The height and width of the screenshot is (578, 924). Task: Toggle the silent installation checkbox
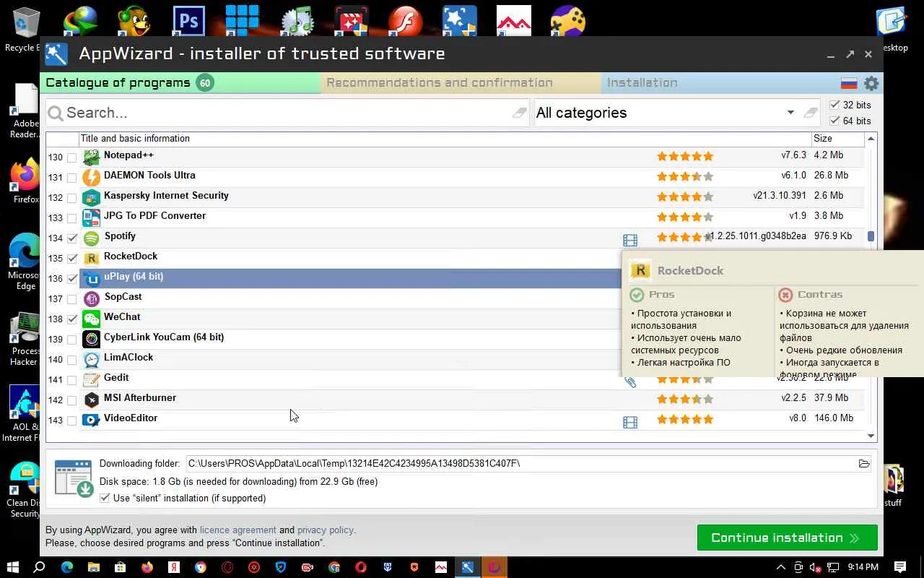pyautogui.click(x=105, y=498)
